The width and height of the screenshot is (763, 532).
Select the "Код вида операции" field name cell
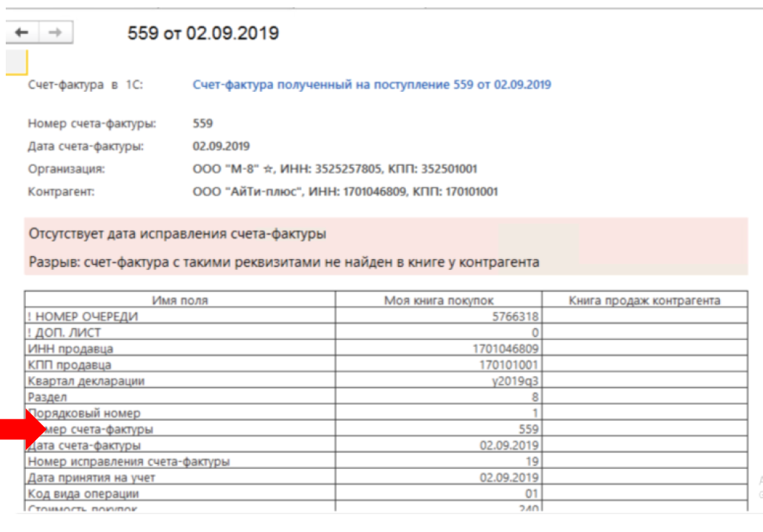coord(180,493)
